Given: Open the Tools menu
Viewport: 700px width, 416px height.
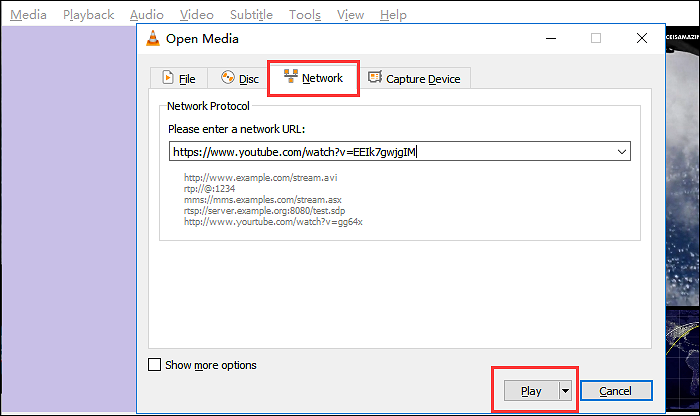Looking at the screenshot, I should (305, 15).
